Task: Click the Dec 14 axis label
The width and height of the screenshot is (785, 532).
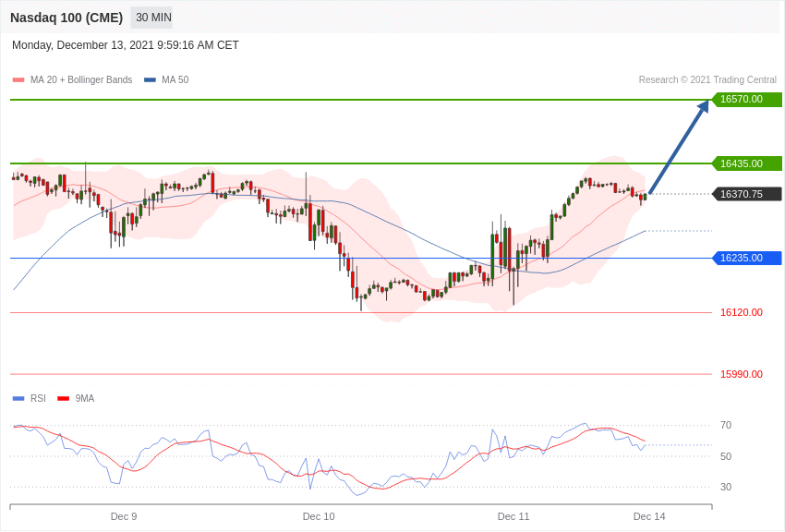Action: click(x=649, y=516)
